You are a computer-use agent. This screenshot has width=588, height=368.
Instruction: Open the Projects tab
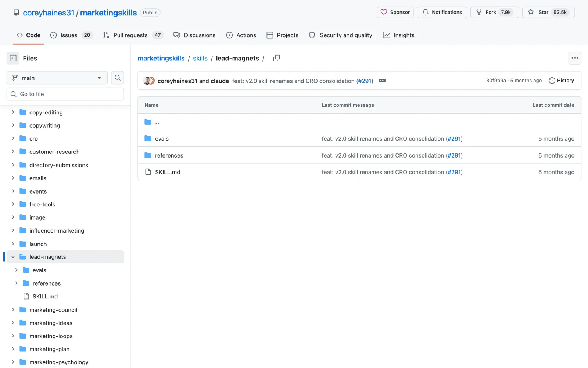coord(282,35)
